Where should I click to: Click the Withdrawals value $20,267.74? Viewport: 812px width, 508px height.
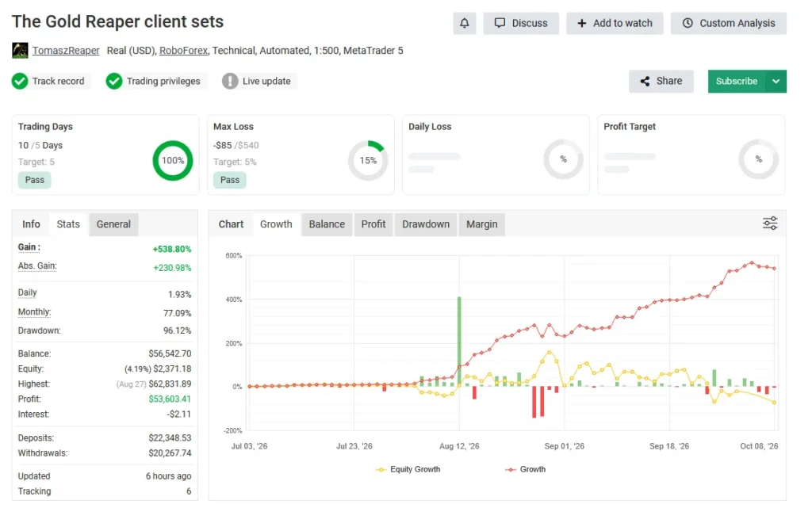170,453
